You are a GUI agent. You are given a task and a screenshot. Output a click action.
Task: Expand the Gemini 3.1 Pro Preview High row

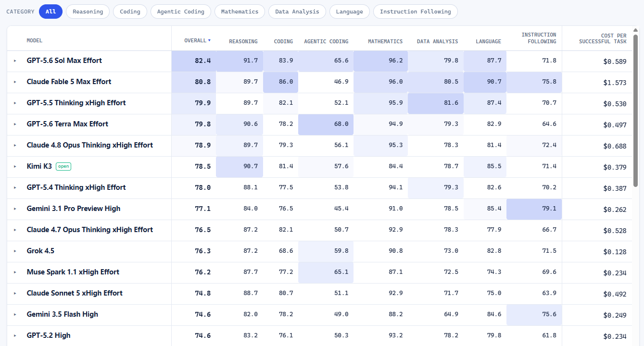coord(15,209)
